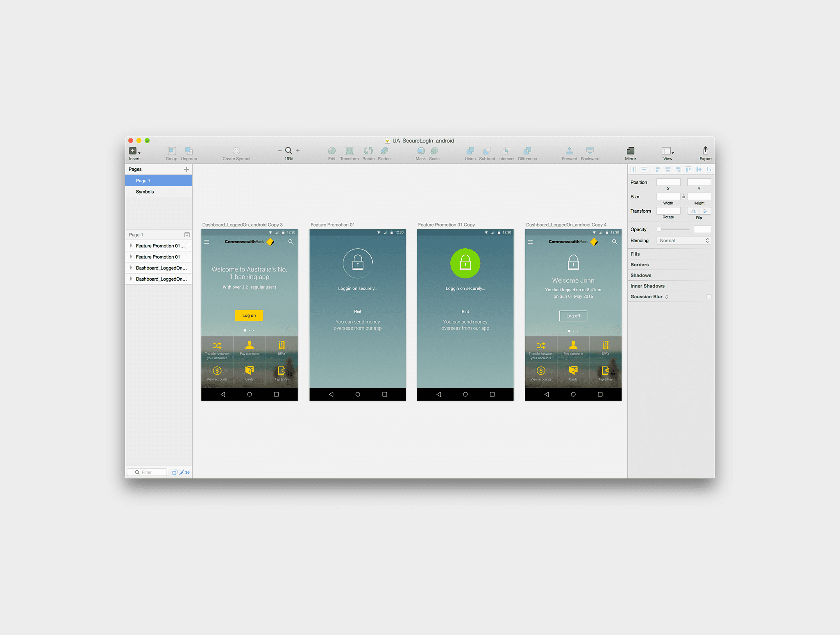Click the Rotate toolbar icon

368,151
